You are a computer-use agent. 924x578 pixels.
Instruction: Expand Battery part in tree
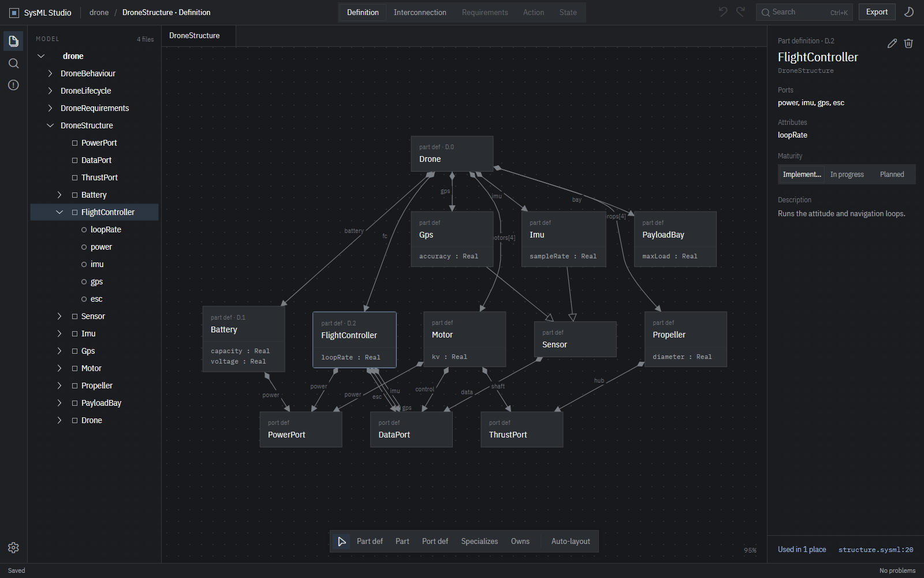click(59, 195)
